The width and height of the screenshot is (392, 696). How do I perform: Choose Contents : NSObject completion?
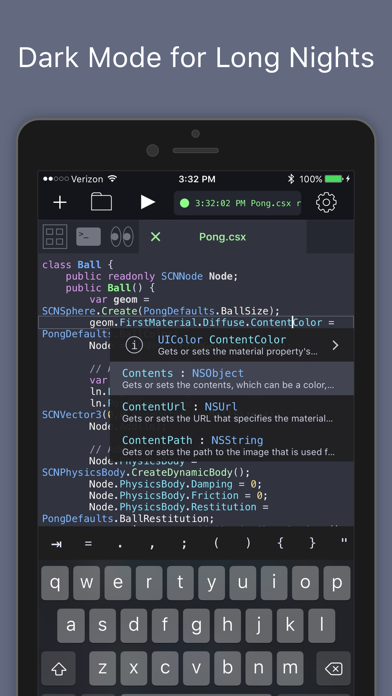(232, 378)
